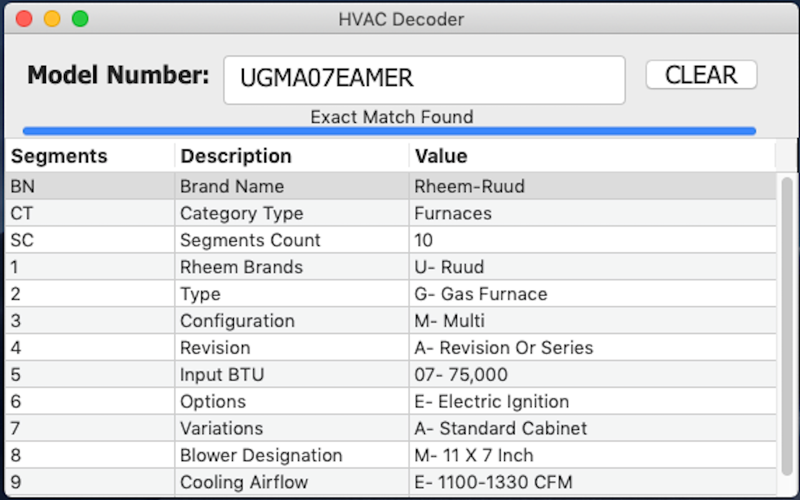Click the 'G- Gas Furnace' value
Viewport: 800px width, 500px height.
(481, 294)
